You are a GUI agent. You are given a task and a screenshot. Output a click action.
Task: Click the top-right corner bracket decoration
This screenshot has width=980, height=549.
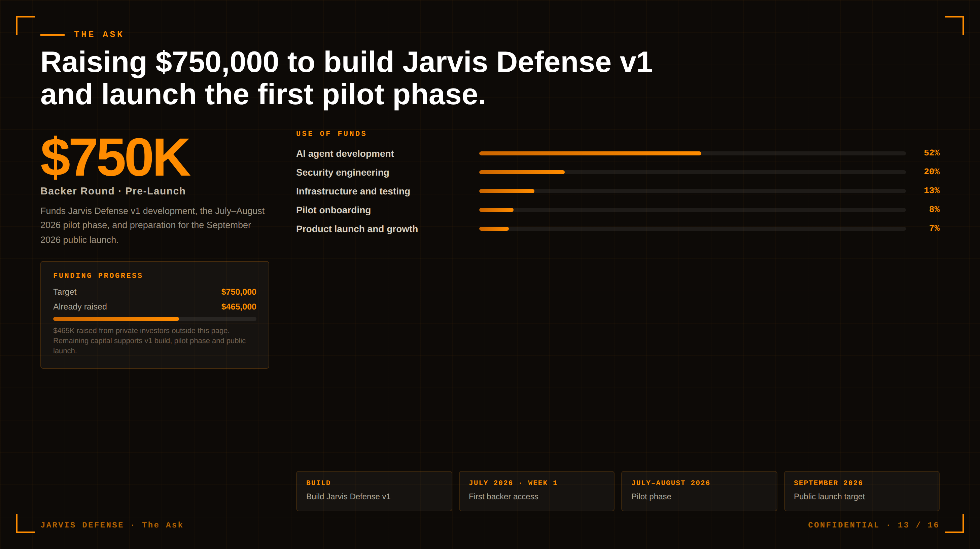pyautogui.click(x=954, y=26)
